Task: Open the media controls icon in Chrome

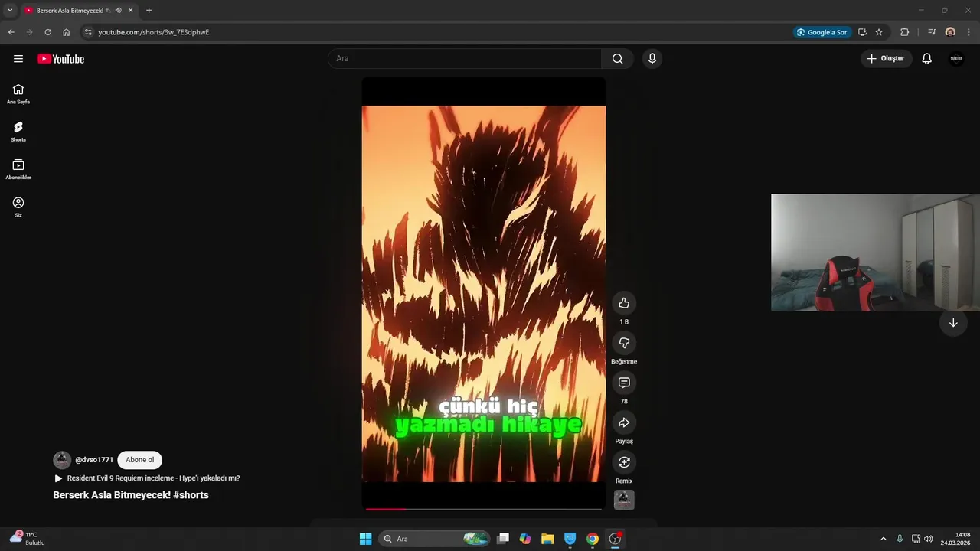Action: 932,32
